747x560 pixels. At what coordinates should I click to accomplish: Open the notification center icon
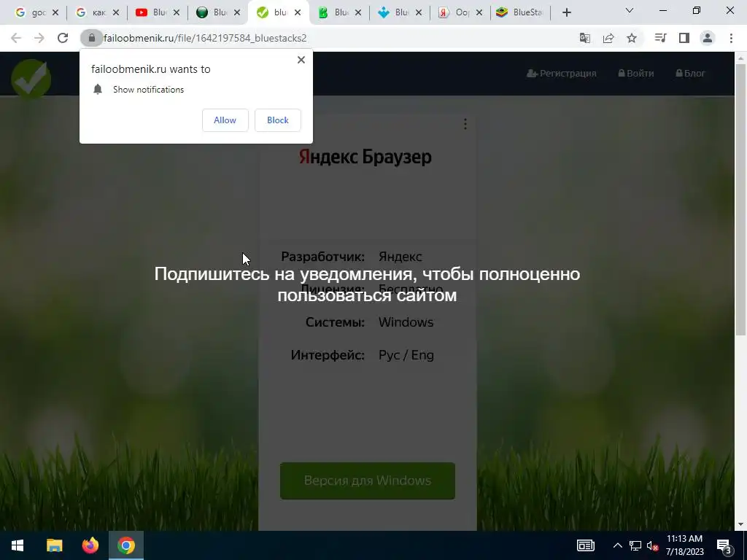click(x=724, y=545)
